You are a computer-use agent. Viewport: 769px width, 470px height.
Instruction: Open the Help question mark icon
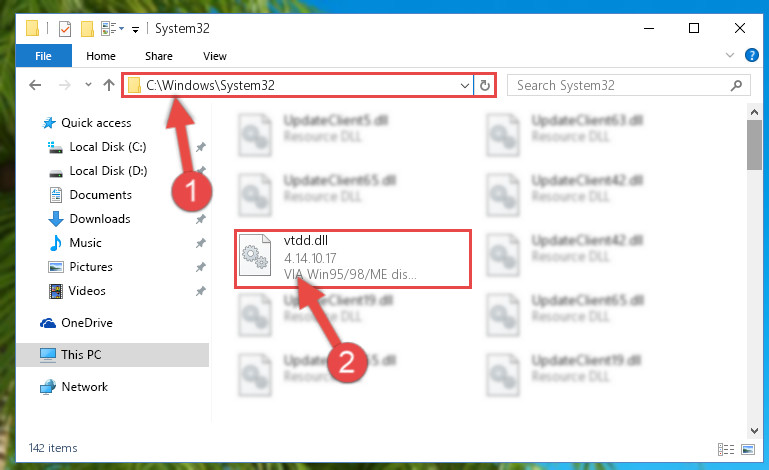coord(751,55)
